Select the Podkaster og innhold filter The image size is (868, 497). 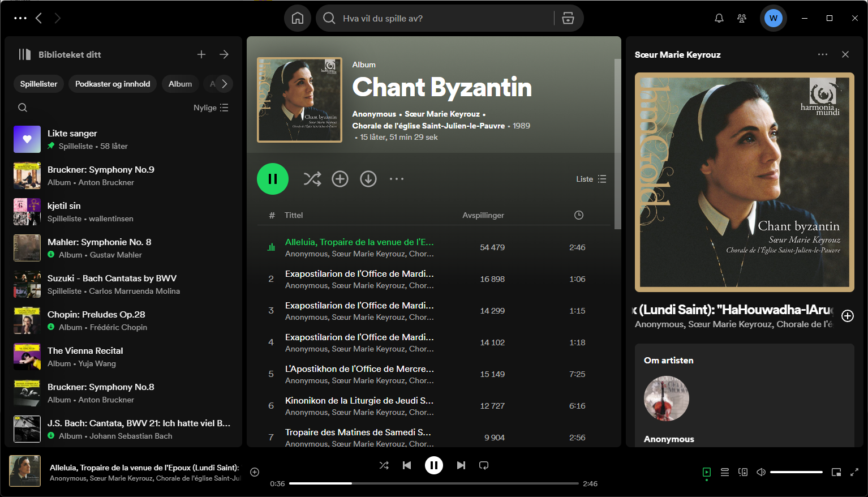click(113, 84)
